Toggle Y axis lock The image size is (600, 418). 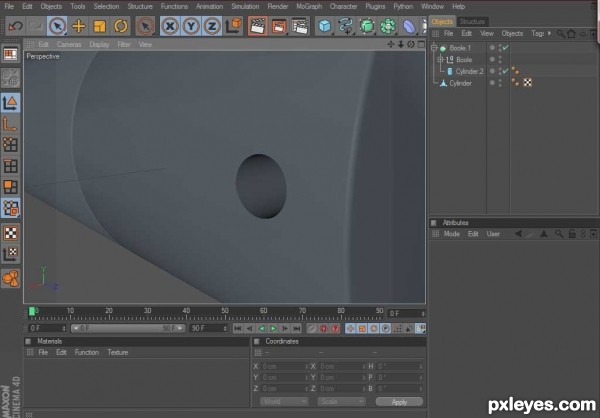(x=191, y=26)
